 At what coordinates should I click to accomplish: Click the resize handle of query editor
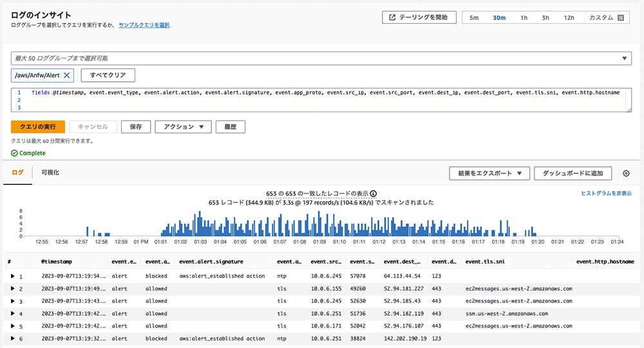(x=629, y=110)
